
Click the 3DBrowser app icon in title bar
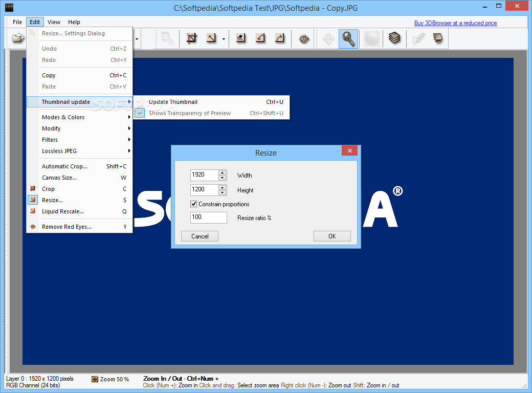click(9, 7)
